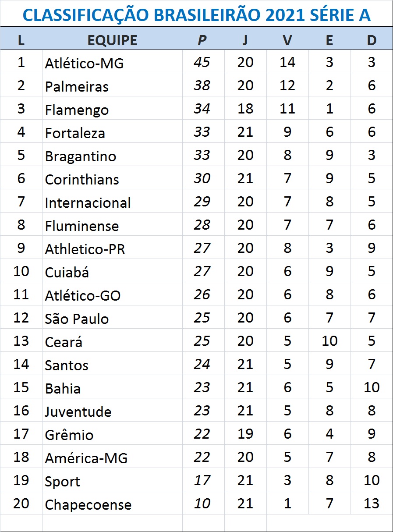Select the J column header cell
393x532 pixels.
tap(245, 40)
